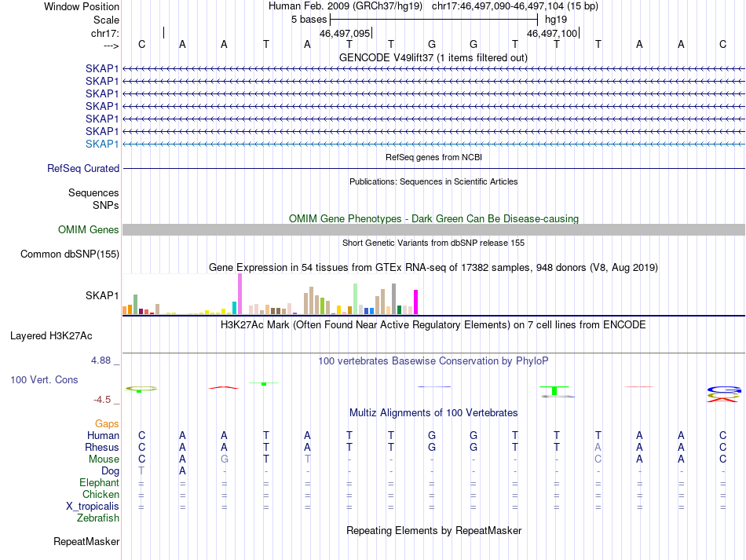Image resolution: width=746 pixels, height=560 pixels.
Task: Click the bright magenta bar ending the GTEx chart
Action: coord(416,302)
